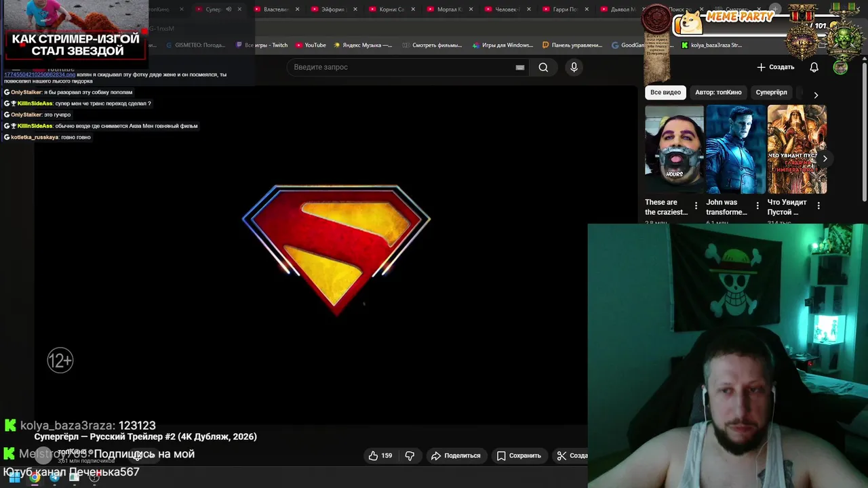The height and width of the screenshot is (488, 868).
Task: Open options for 'These are the craziest' short
Action: (x=696, y=205)
